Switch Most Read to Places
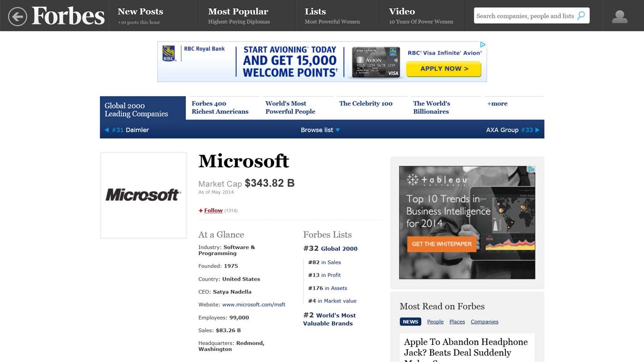Viewport: 644px width, 362px height. [x=457, y=322]
